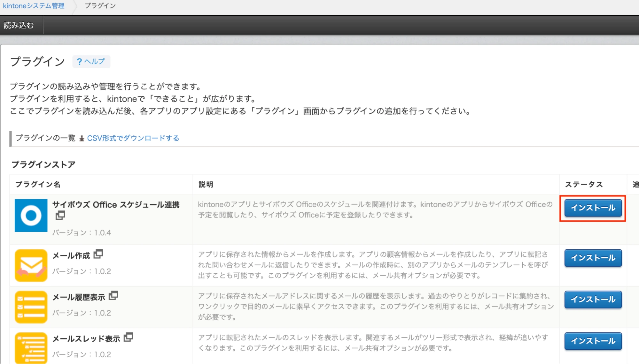Click the サイボウズ Office plugin description text
Screen dimensions: 639x364
(x=375, y=209)
